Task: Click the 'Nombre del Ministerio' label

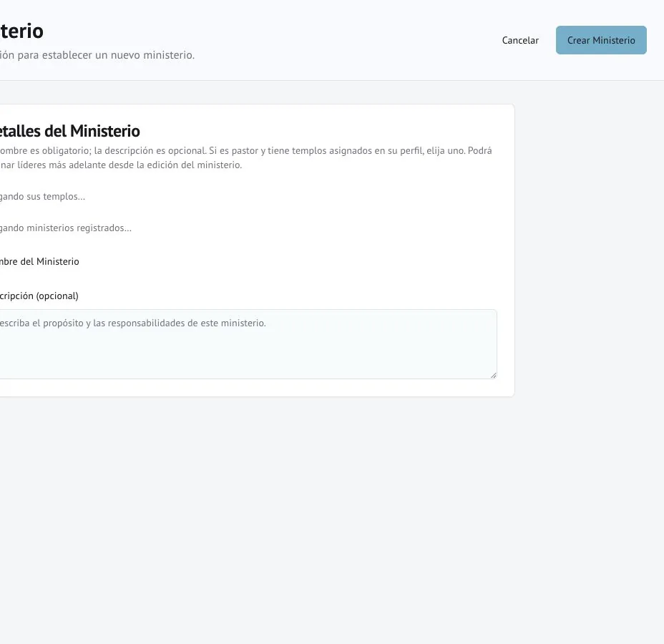Action: (x=39, y=262)
